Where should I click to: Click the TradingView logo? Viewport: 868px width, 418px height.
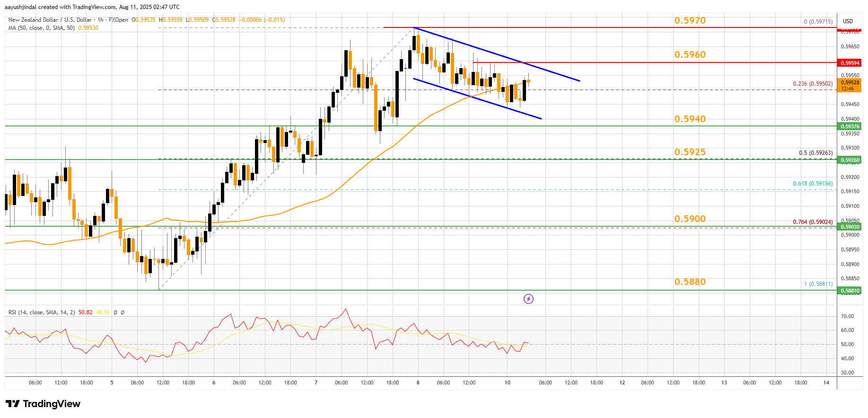click(x=43, y=404)
